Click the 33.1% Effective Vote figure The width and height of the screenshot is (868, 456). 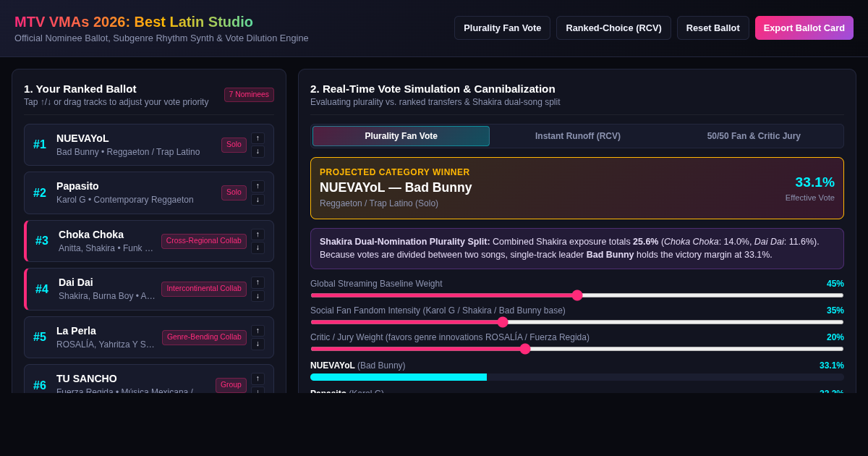[814, 182]
